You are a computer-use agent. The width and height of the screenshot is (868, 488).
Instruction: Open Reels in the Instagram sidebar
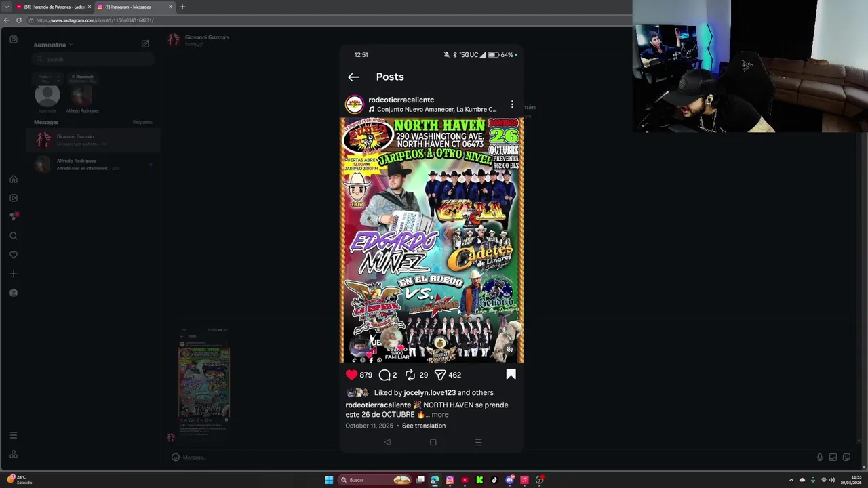pos(14,198)
